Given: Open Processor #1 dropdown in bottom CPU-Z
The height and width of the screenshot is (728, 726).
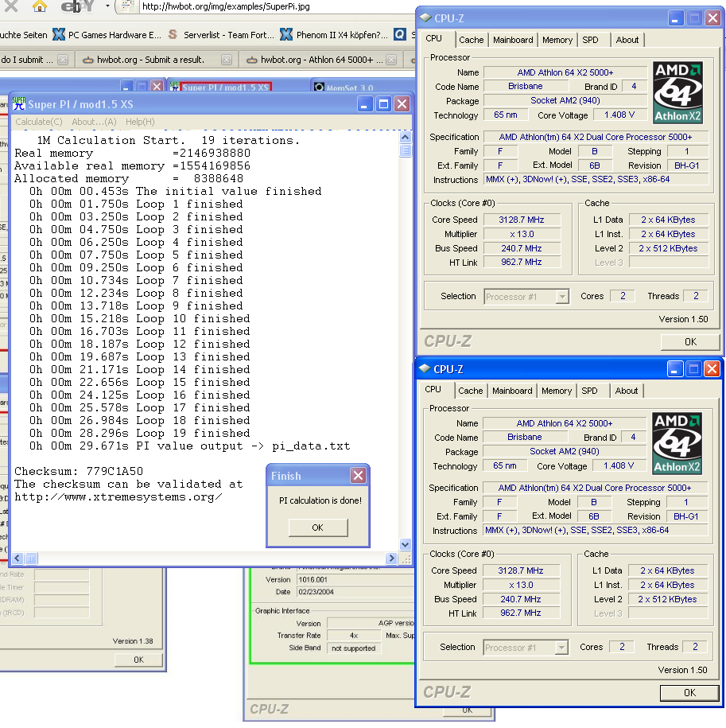Looking at the screenshot, I should point(561,647).
